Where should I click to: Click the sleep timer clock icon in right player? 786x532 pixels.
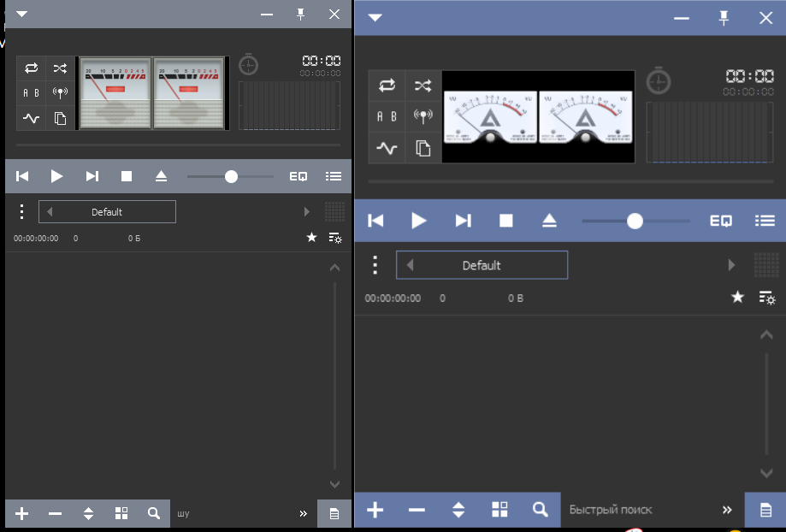tap(659, 82)
